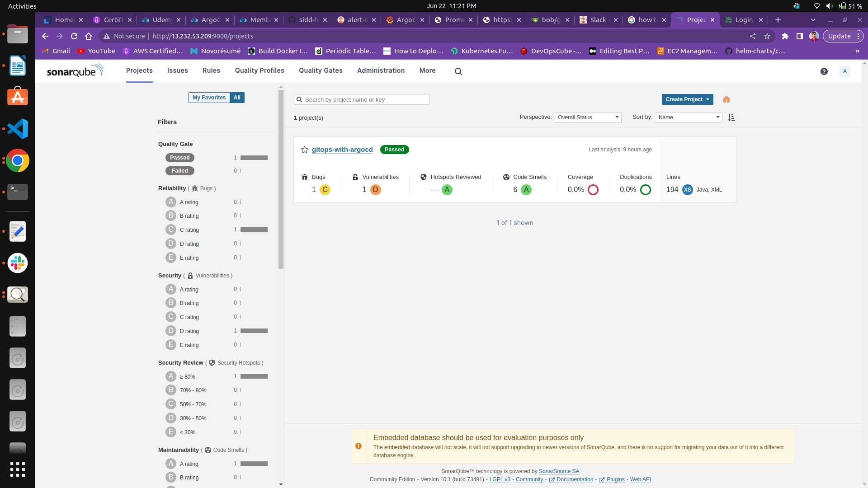Image resolution: width=868 pixels, height=488 pixels.
Task: Click the Bugs C rating badge
Action: (325, 190)
